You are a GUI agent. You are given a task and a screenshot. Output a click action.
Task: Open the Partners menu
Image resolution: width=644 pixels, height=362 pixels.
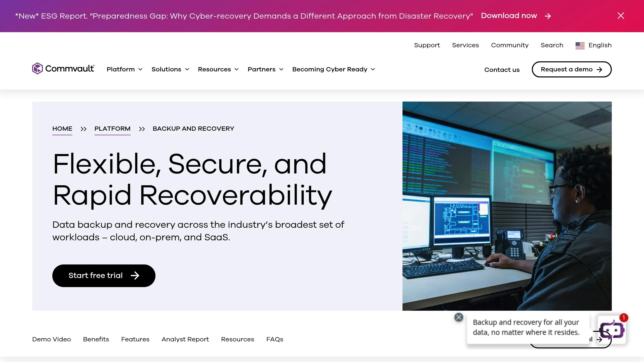[x=262, y=69]
